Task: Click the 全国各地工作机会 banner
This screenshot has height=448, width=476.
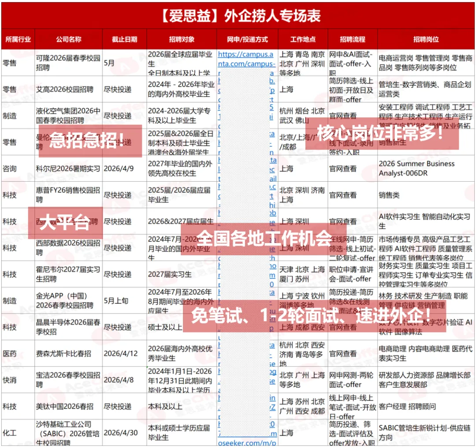Action: click(x=264, y=239)
